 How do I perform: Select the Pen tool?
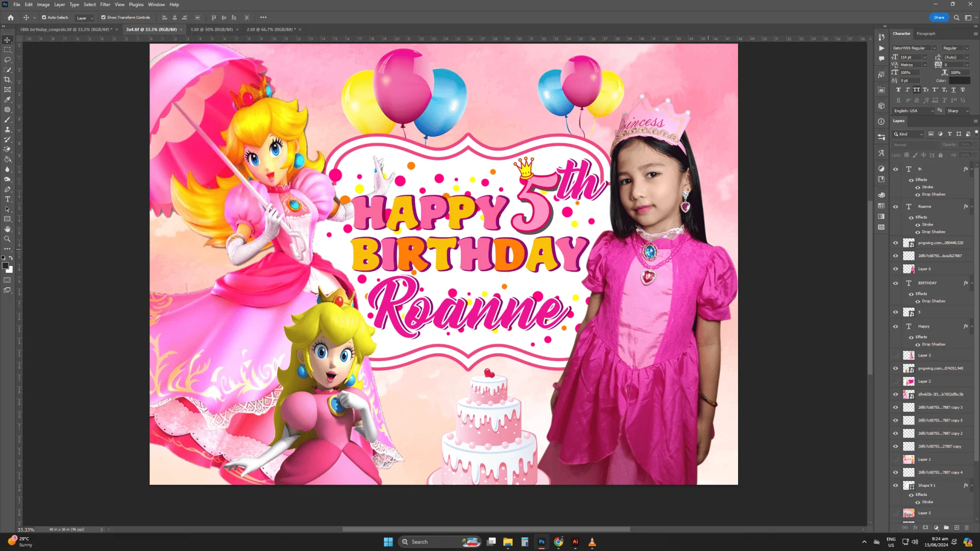click(x=7, y=189)
